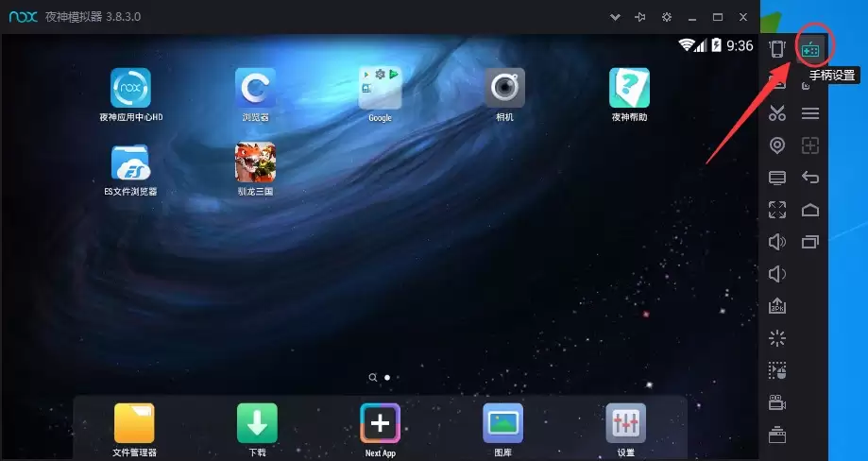Open the 下载 downloads app in dock
The width and height of the screenshot is (868, 461).
click(x=258, y=430)
